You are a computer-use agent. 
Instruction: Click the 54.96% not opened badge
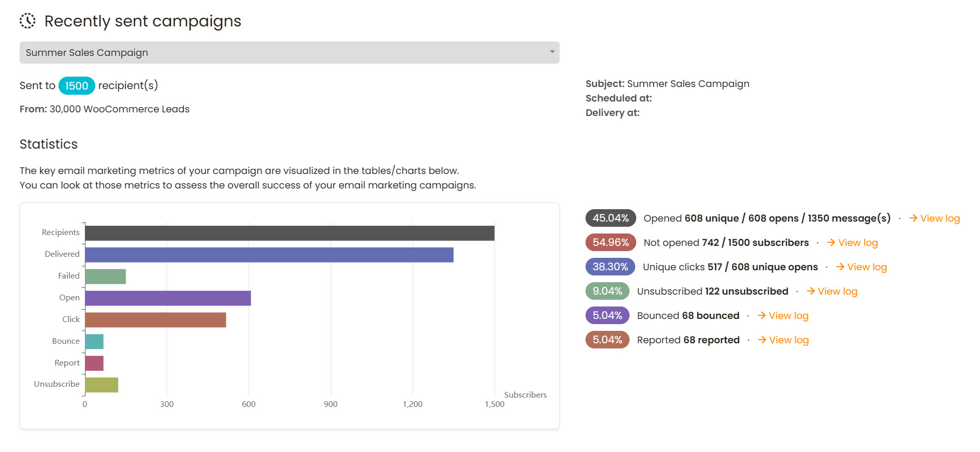(x=611, y=242)
